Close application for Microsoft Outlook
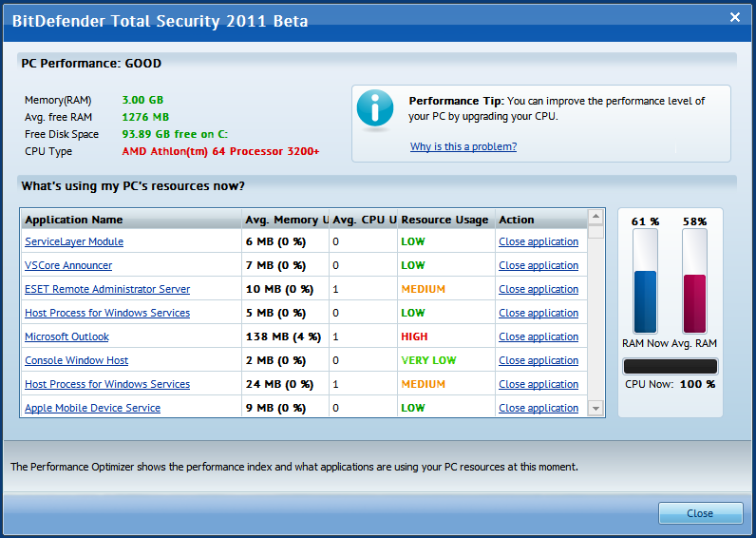Viewport: 756px width, 538px height. (539, 336)
